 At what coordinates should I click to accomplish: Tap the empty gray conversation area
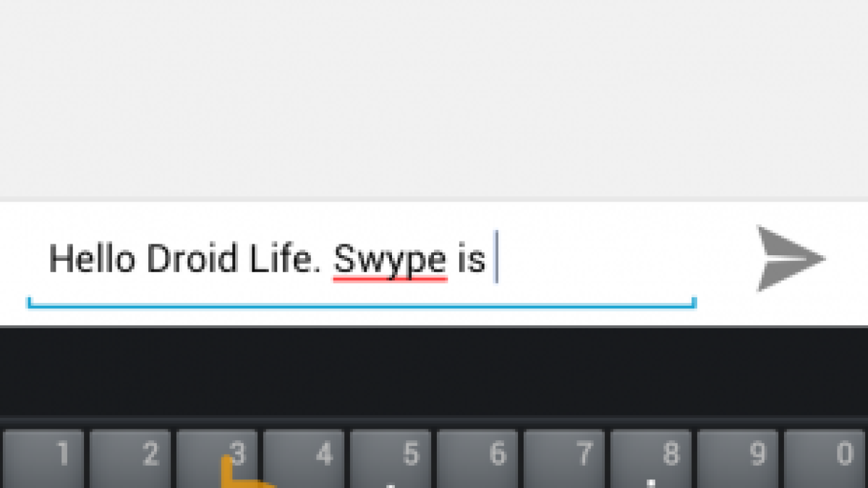click(x=434, y=98)
